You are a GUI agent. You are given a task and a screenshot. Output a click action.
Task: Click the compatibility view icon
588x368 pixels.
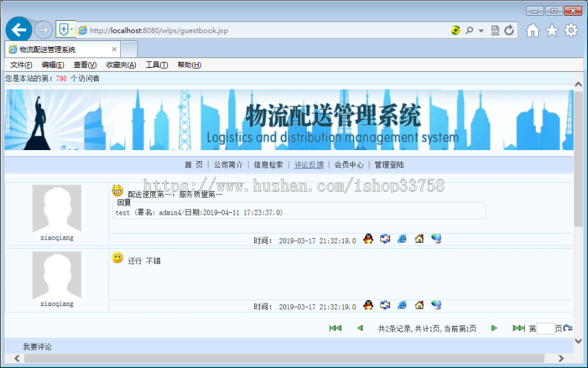495,30
